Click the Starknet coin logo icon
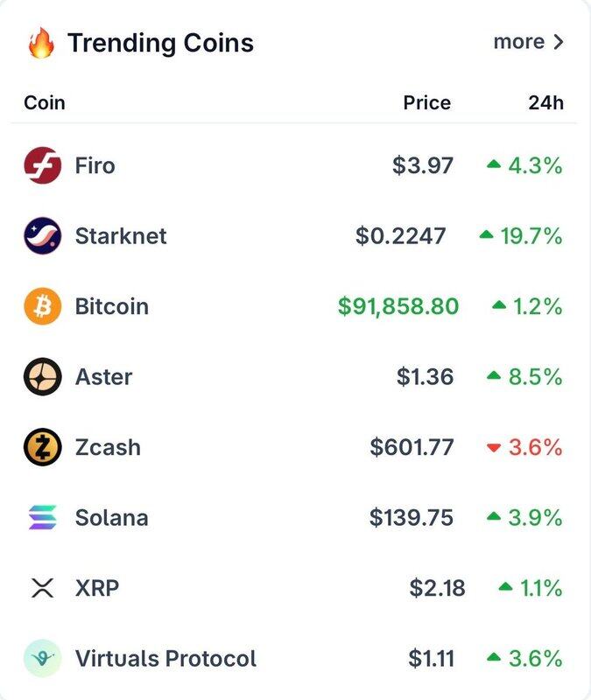The height and width of the screenshot is (700, 591). click(x=42, y=236)
